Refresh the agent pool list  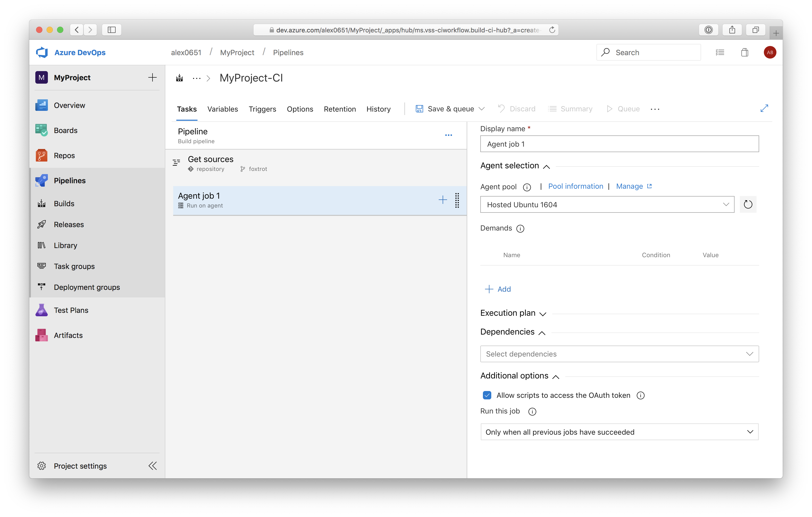tap(748, 204)
